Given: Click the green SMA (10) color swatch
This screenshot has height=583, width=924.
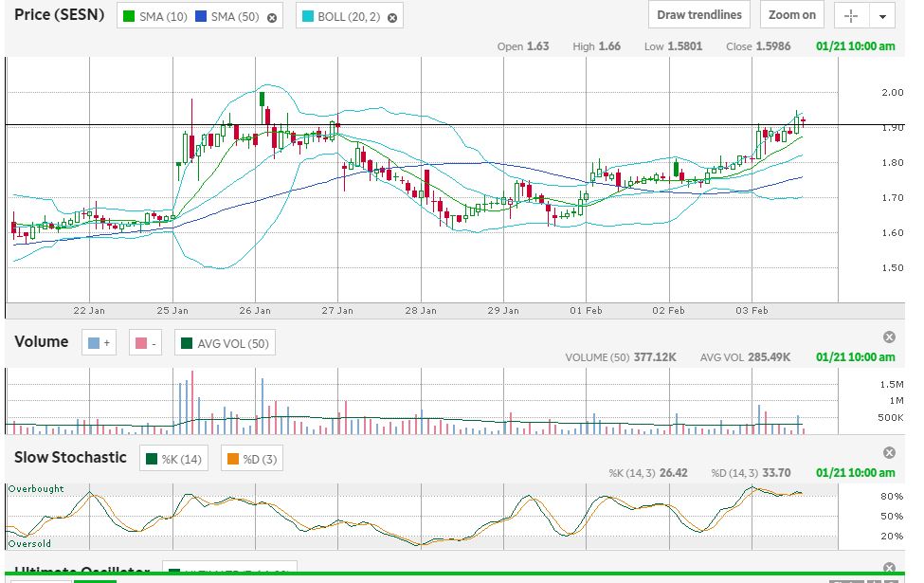Looking at the screenshot, I should click(x=130, y=18).
